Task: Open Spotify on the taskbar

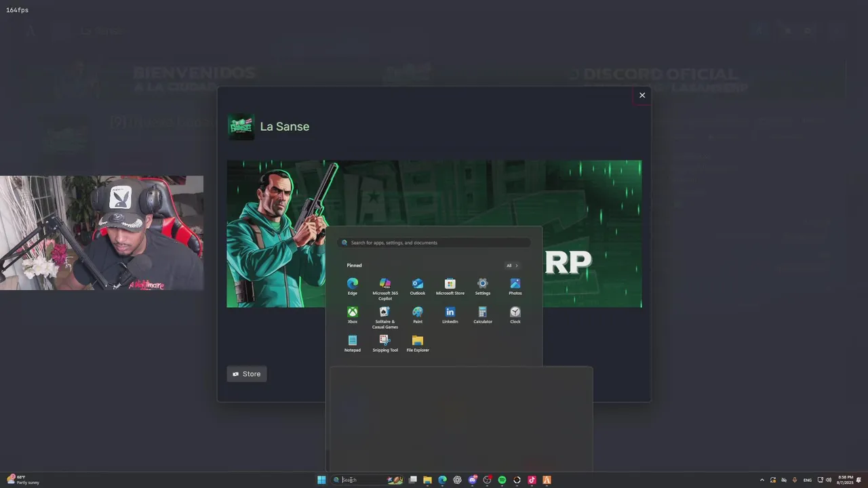Action: point(502,480)
